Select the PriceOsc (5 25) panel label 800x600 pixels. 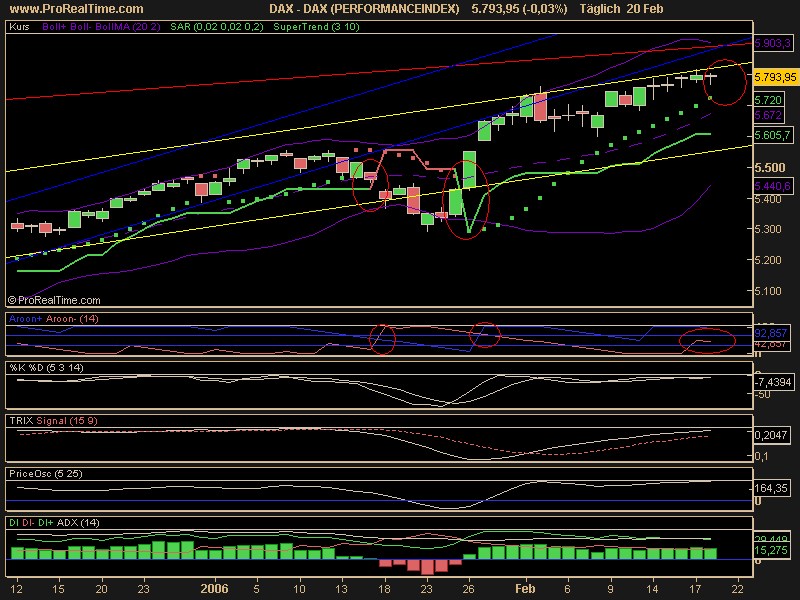45,474
